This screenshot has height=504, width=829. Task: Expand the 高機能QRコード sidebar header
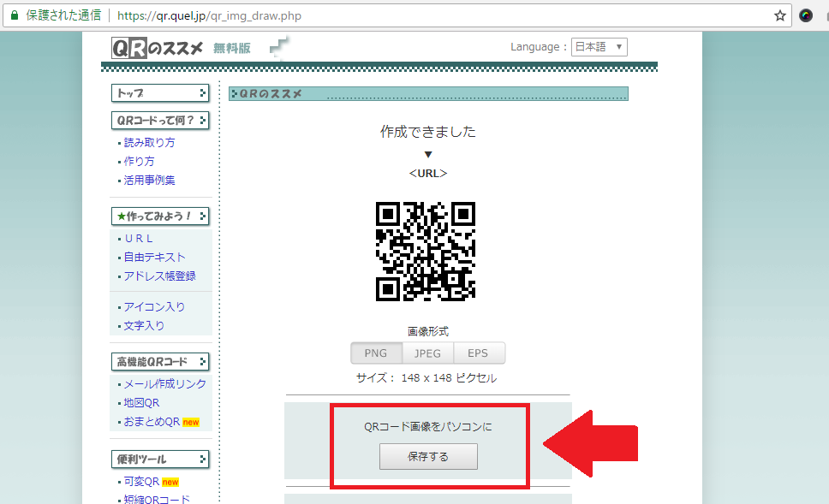pos(160,362)
